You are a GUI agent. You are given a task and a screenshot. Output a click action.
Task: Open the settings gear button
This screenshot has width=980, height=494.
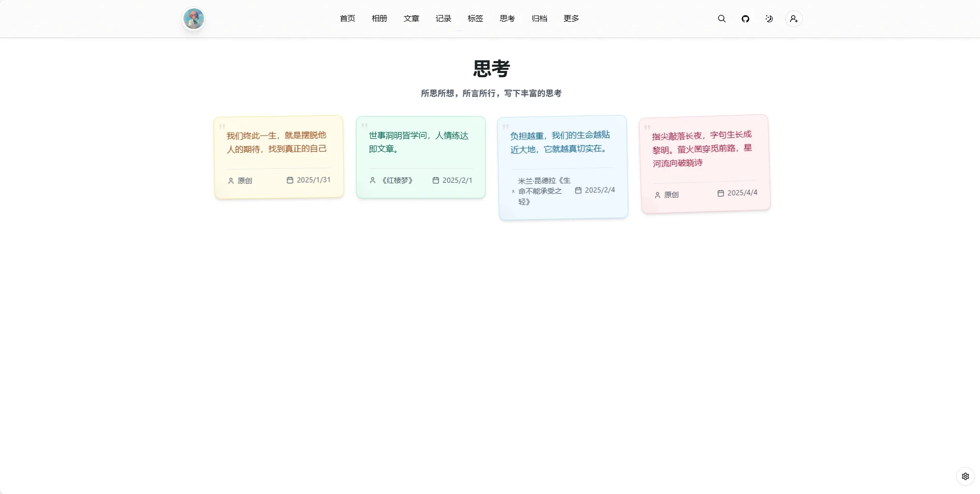pos(965,476)
